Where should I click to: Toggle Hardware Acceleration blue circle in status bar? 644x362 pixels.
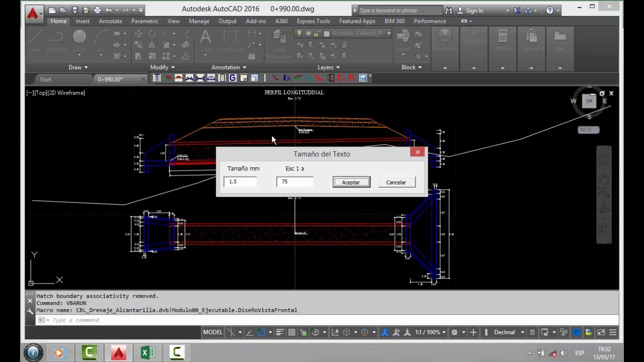point(577,332)
